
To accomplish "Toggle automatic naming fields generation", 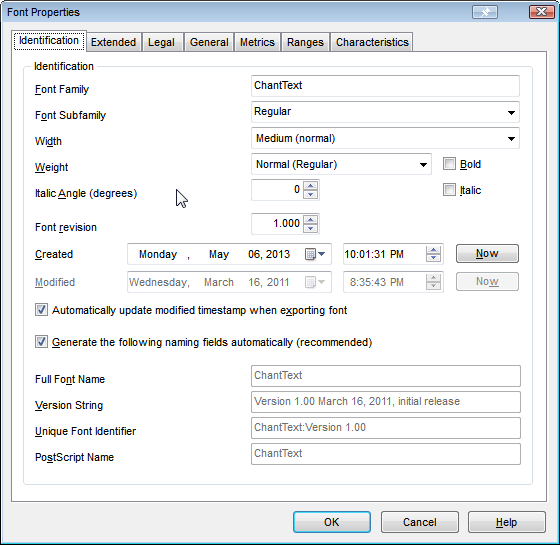I will tap(41, 342).
